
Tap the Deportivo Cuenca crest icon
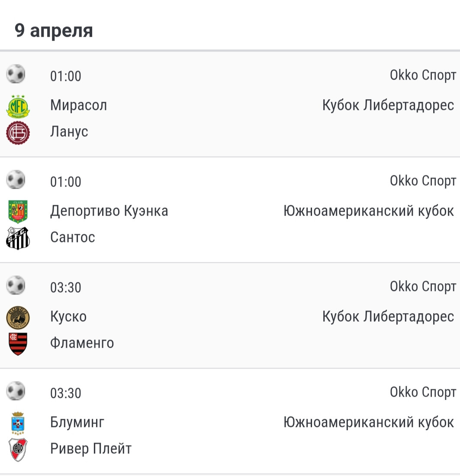pos(18,211)
